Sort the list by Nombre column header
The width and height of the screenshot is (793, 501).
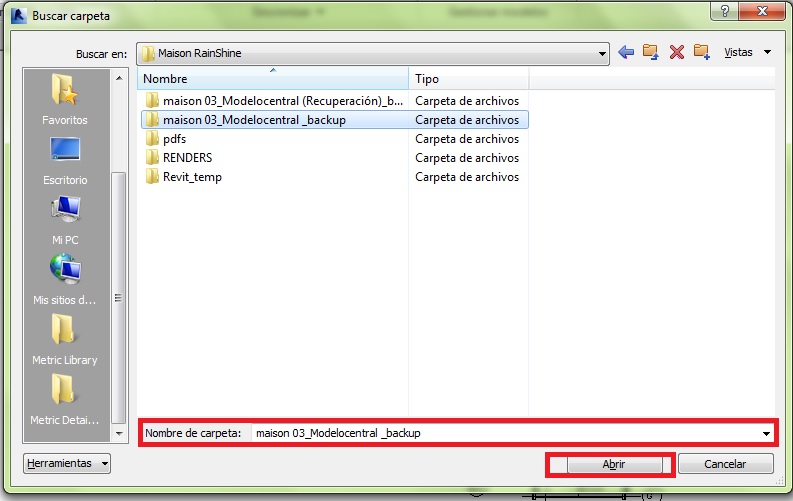[x=272, y=78]
